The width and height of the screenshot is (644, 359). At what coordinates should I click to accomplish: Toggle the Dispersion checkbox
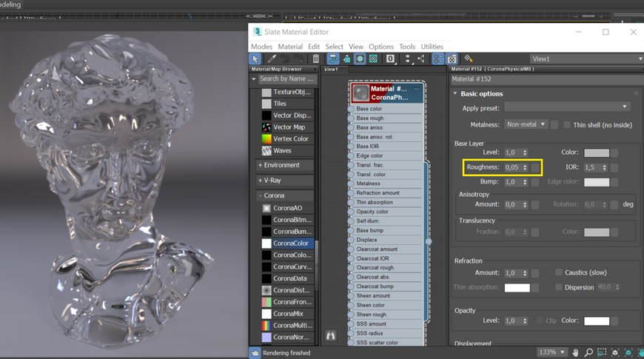[559, 287]
